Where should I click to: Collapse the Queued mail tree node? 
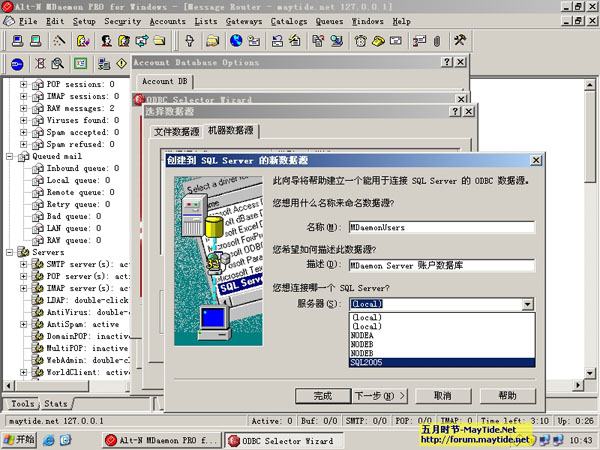coord(10,156)
